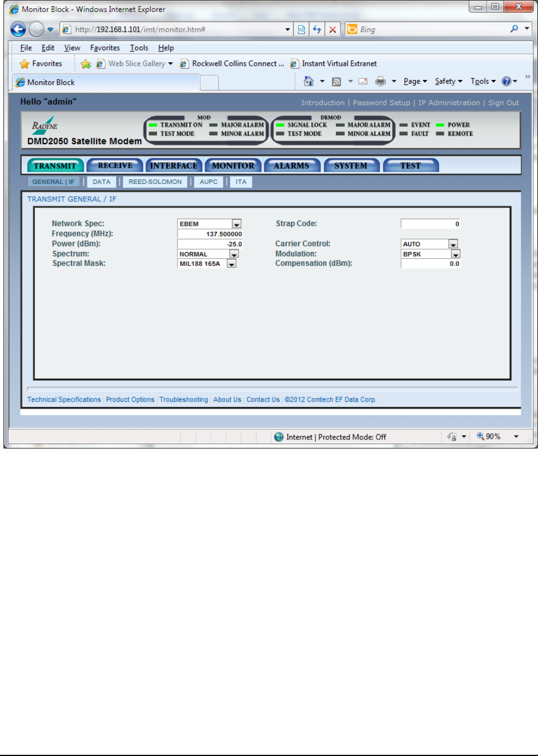Click the Sign Out link
Viewport: 538px width, 756px height.
coord(503,103)
